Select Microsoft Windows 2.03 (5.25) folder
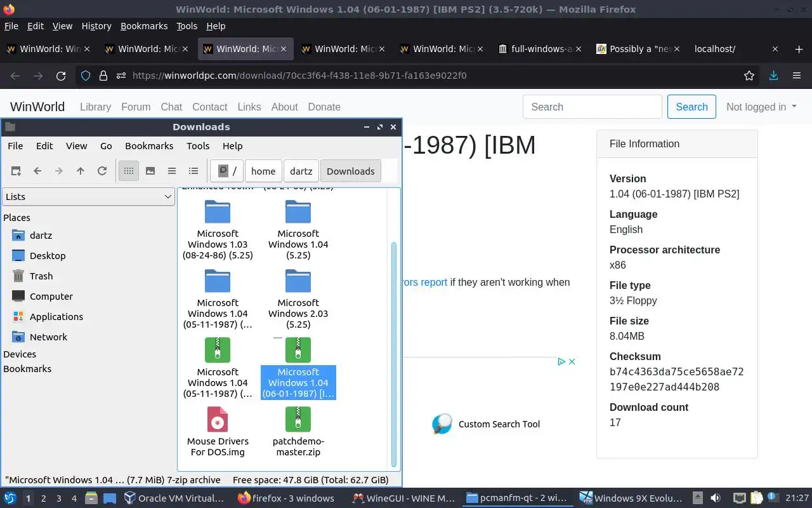This screenshot has width=812, height=508. tap(298, 299)
